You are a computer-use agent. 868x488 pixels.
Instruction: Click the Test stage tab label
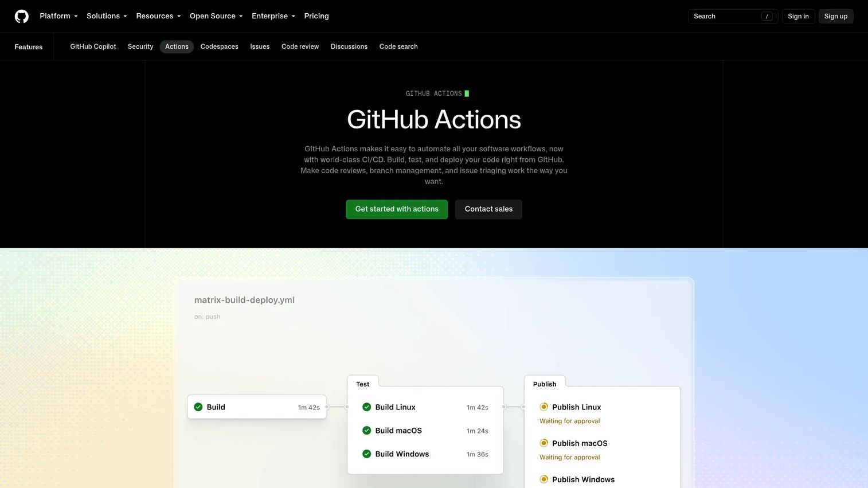click(x=363, y=384)
